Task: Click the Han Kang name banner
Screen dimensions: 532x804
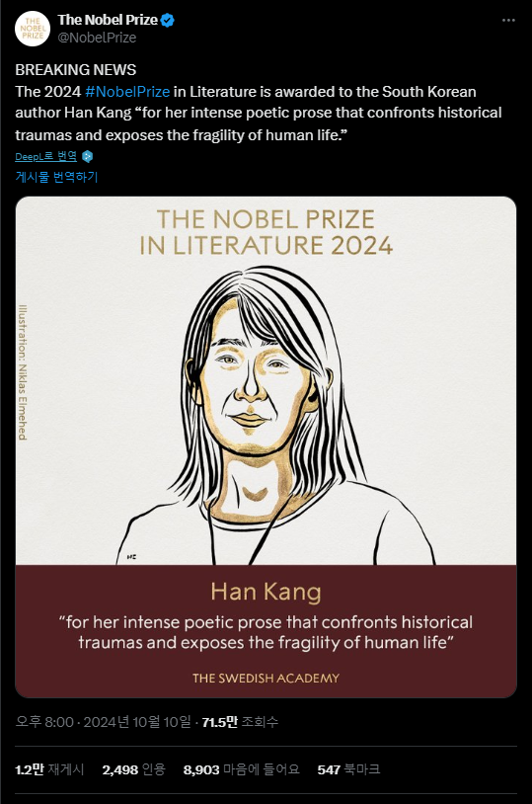Action: 266,592
